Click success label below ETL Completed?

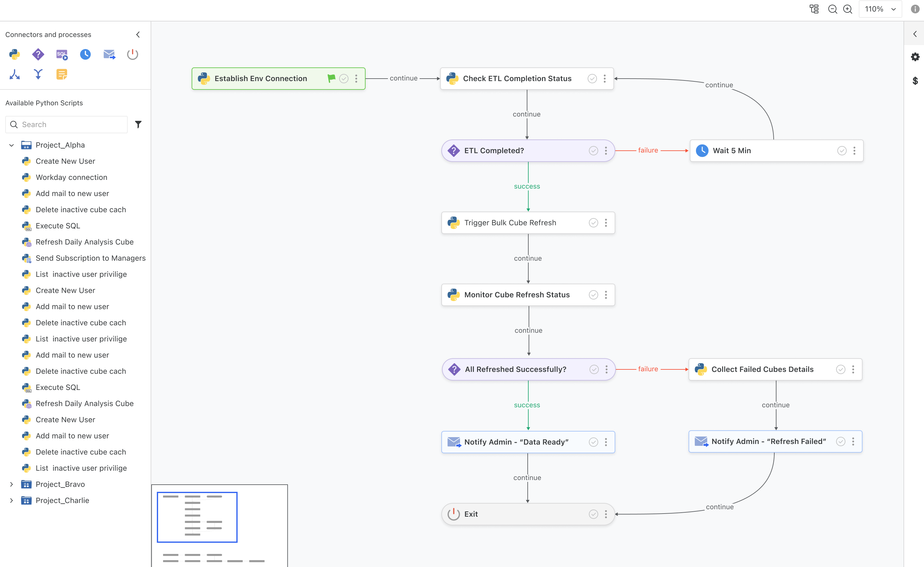click(x=527, y=186)
